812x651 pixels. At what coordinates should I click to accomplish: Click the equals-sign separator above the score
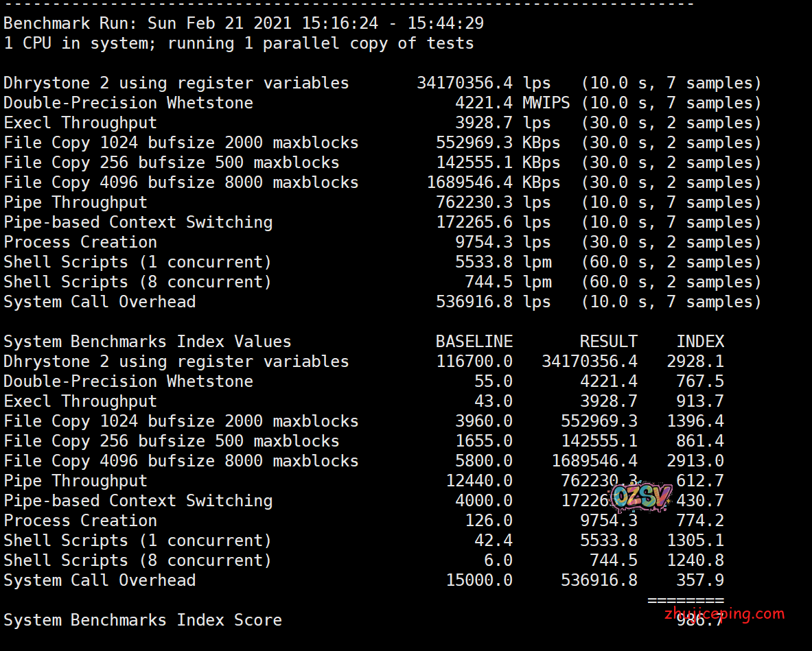click(x=685, y=600)
